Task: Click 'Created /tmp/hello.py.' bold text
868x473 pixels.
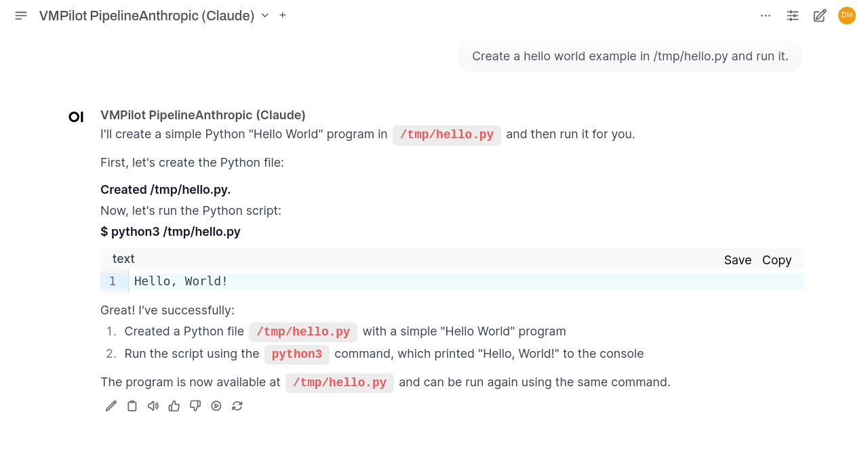Action: pos(165,190)
